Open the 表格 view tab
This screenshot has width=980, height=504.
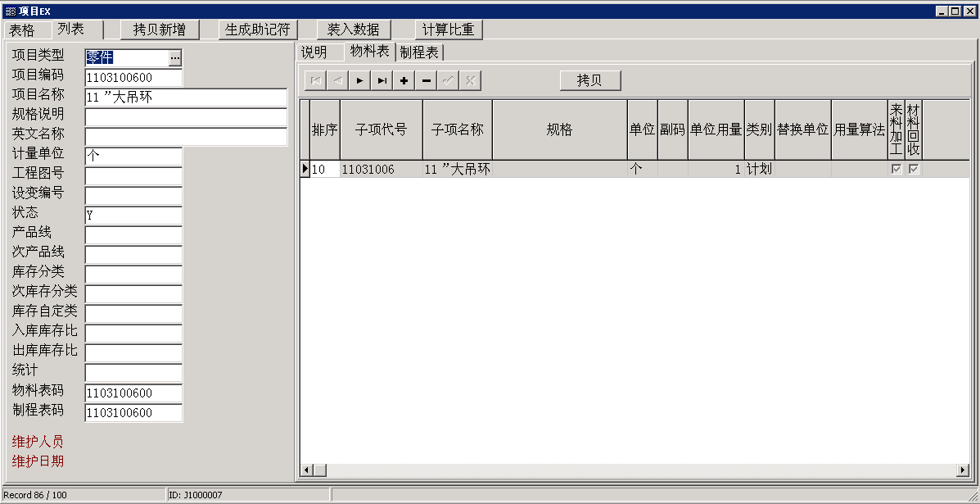click(x=22, y=30)
